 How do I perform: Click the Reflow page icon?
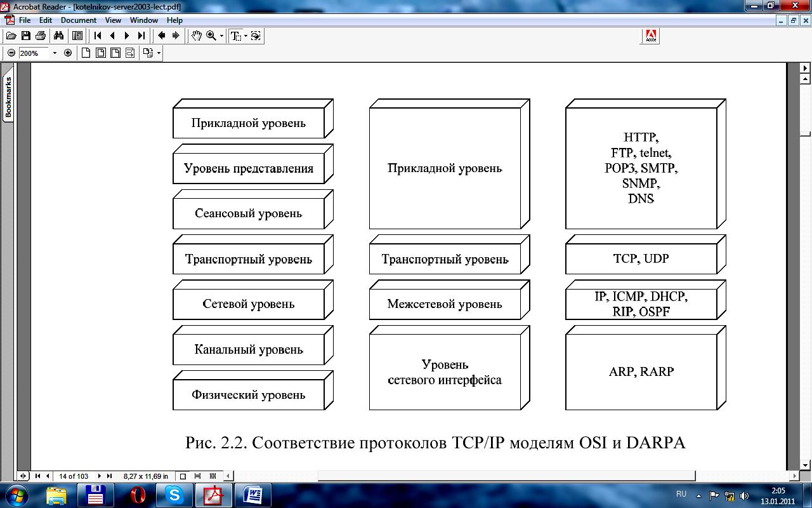click(x=129, y=53)
